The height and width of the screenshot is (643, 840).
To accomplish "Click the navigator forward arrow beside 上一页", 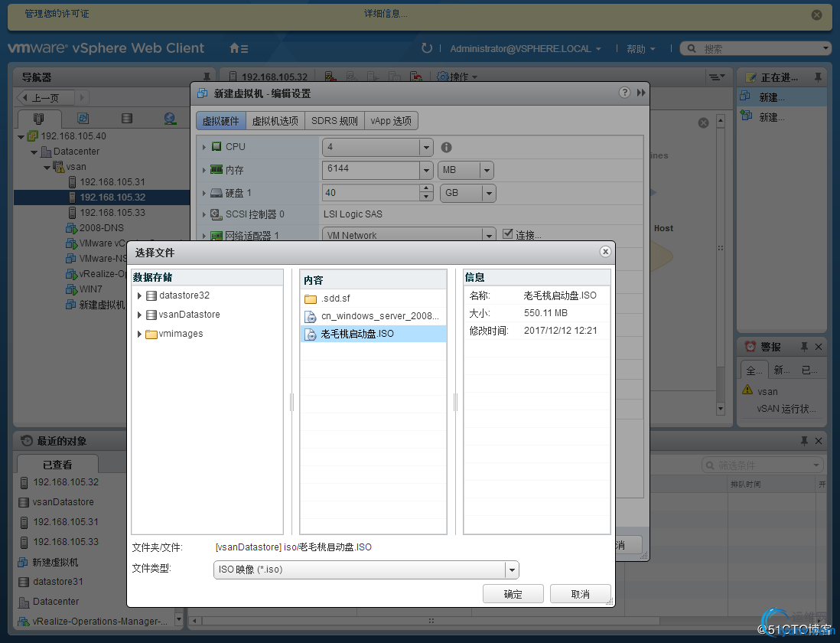I will (82, 97).
